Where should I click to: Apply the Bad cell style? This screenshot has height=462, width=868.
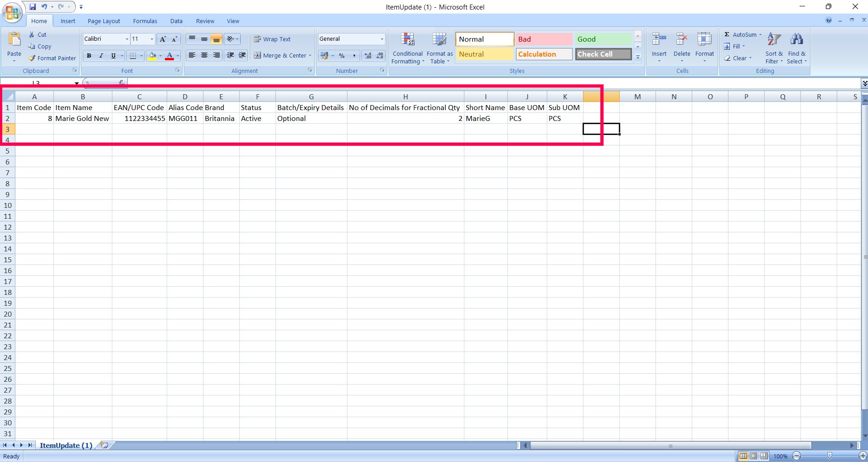[544, 39]
